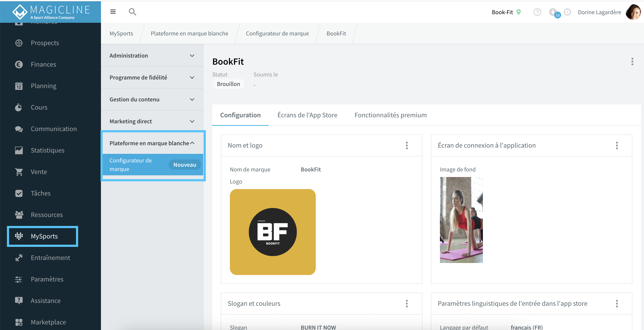This screenshot has width=644, height=330.
Task: Click the login background image thumbnail
Action: 461,220
